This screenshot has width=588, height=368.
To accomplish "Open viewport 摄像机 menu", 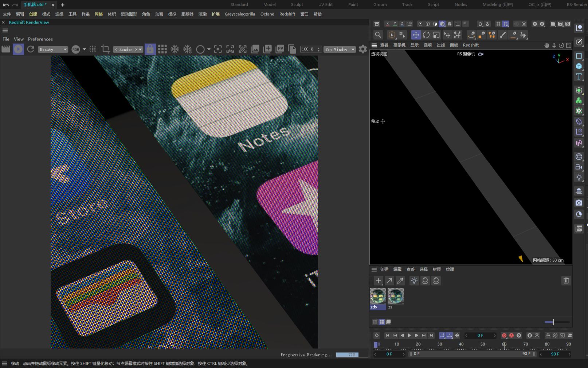I will pyautogui.click(x=399, y=45).
